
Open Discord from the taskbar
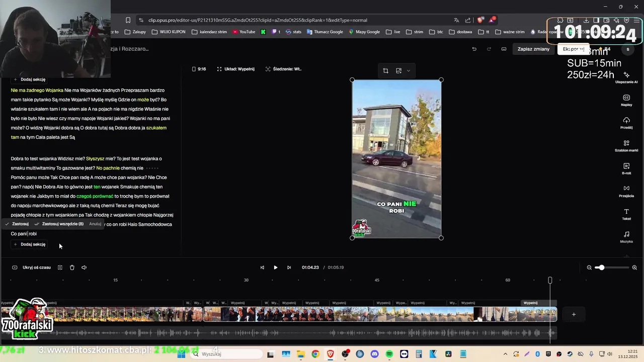tap(374, 354)
